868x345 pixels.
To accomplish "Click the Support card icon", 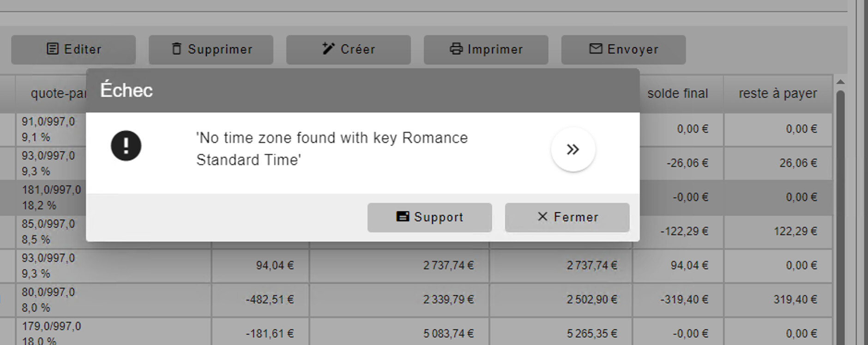I will click(403, 217).
